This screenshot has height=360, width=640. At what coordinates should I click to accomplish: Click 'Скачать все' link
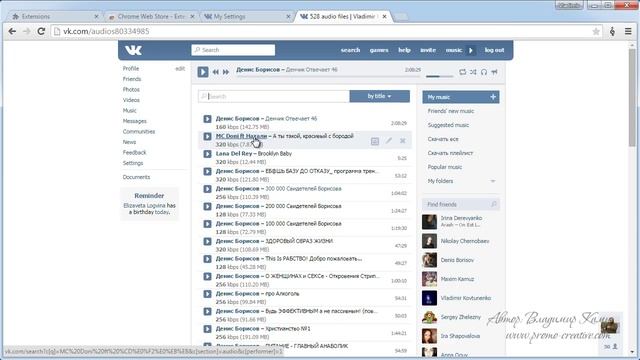(x=443, y=139)
